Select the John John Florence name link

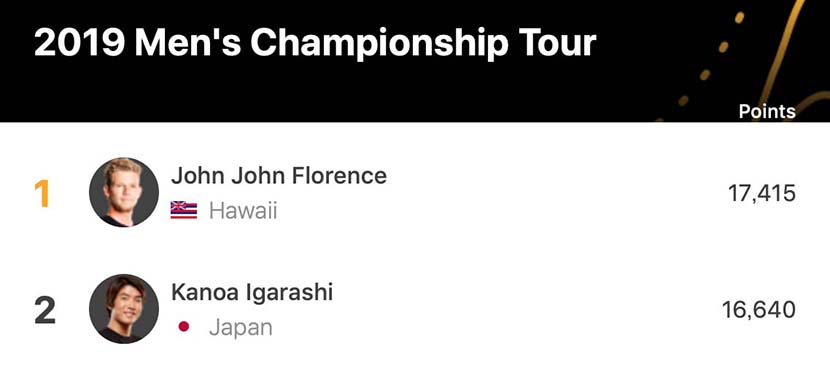[278, 176]
